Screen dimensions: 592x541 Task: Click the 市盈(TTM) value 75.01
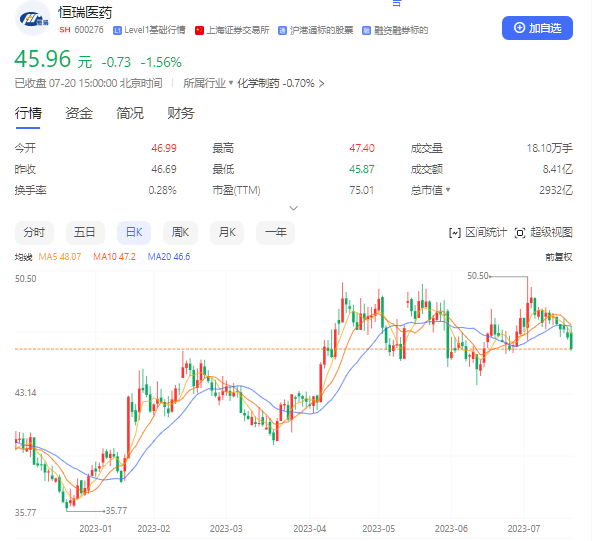tap(362, 190)
